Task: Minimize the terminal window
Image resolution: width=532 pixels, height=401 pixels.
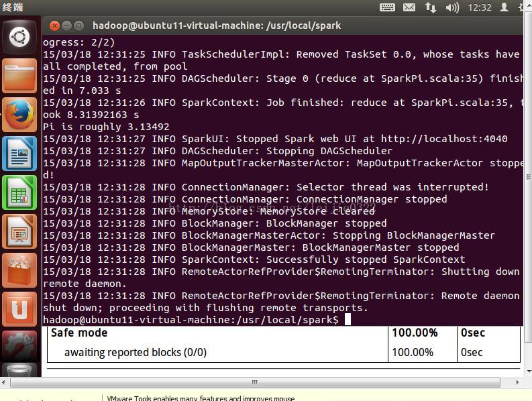Action: point(67,25)
